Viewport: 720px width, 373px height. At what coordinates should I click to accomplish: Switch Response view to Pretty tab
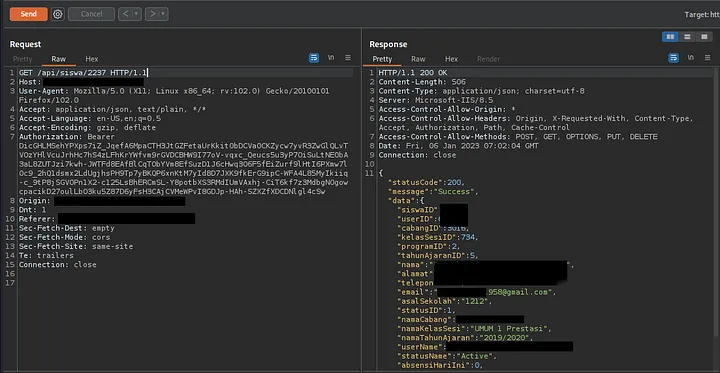(382, 59)
